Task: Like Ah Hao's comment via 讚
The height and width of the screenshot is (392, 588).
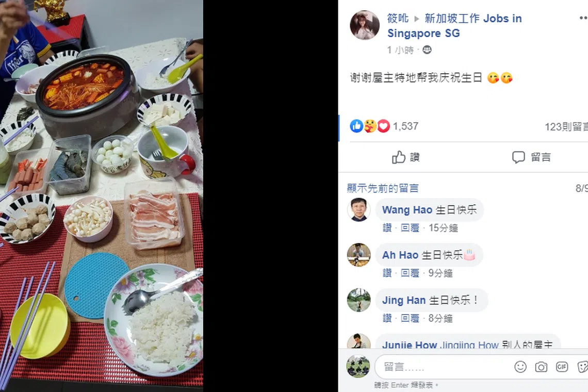Action: (387, 273)
